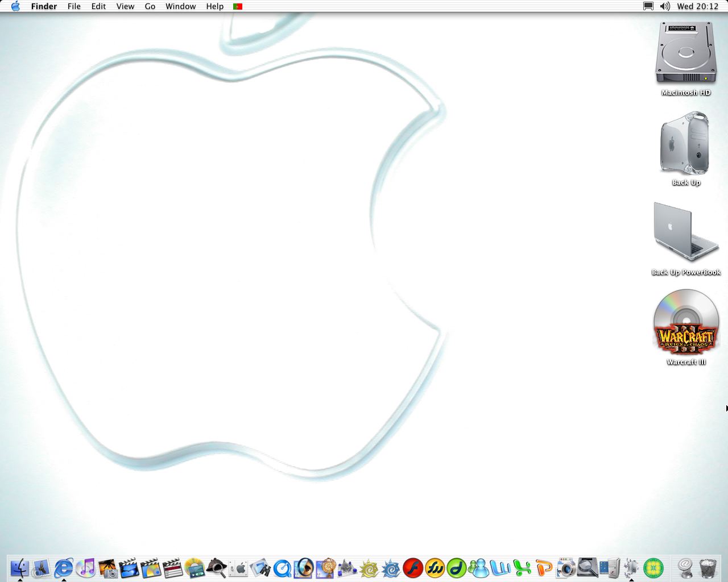Screen dimensions: 728x582
Task: Launch Macromedia Dreamweaver from the Dock
Action: (457, 568)
